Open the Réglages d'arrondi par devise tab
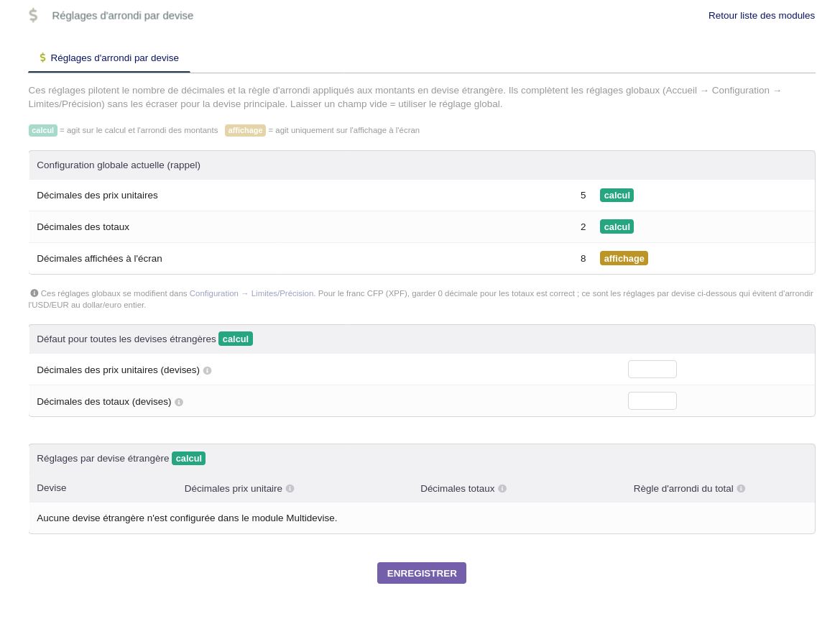Image resolution: width=840 pixels, height=619 pixels. tap(109, 58)
